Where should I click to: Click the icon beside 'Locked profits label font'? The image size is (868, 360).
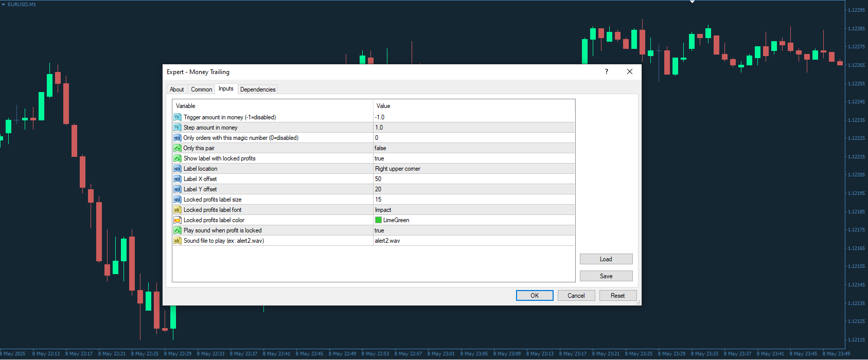pos(178,210)
